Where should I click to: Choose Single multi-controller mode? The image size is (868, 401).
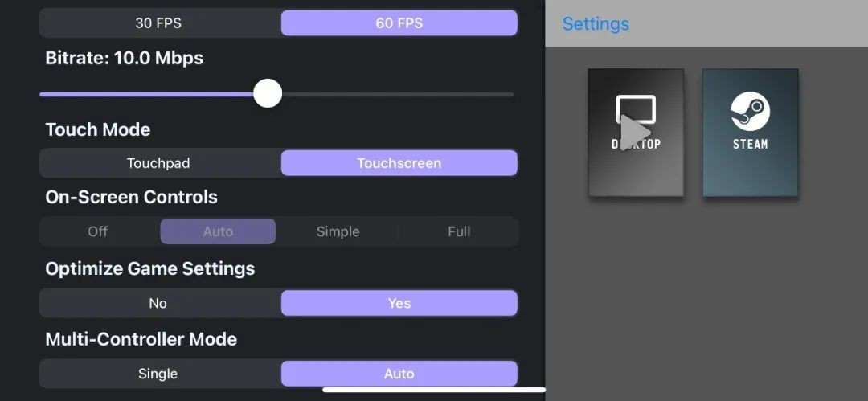click(158, 374)
